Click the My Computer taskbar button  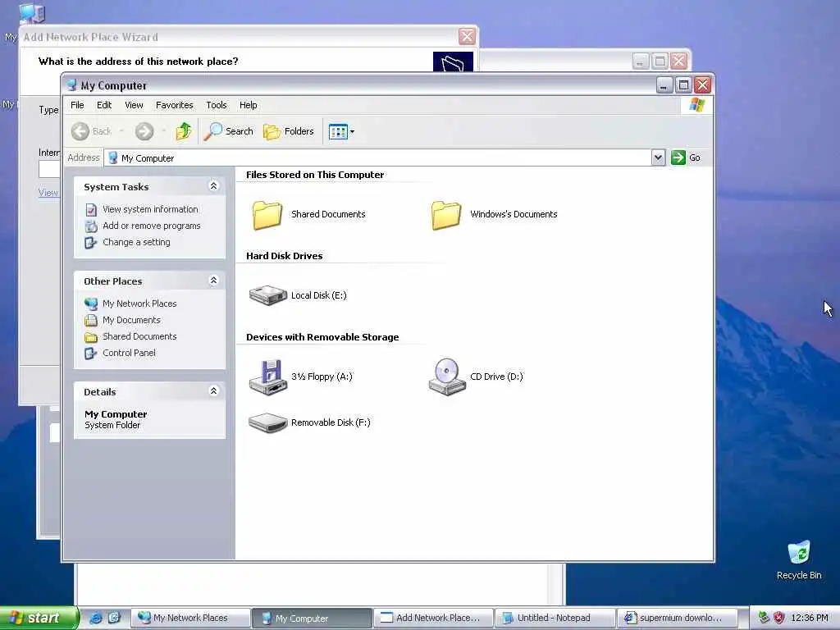[x=312, y=619]
